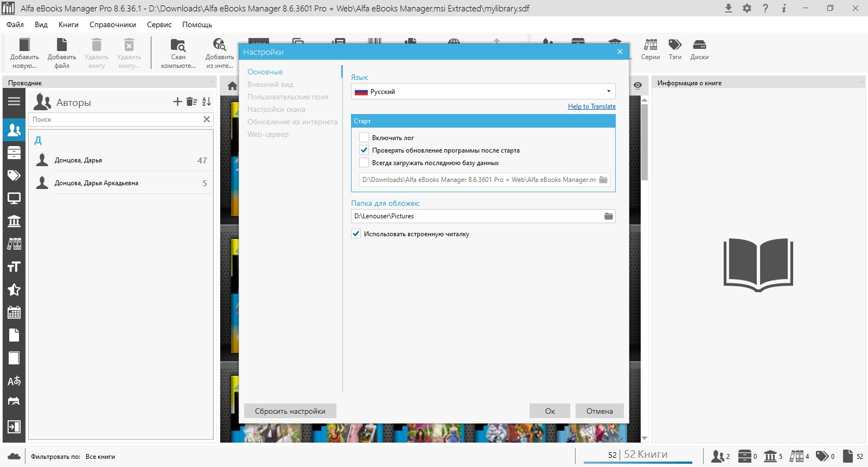Expand the Проводник panel dropdown arrow
The image size is (868, 467).
tap(212, 83)
